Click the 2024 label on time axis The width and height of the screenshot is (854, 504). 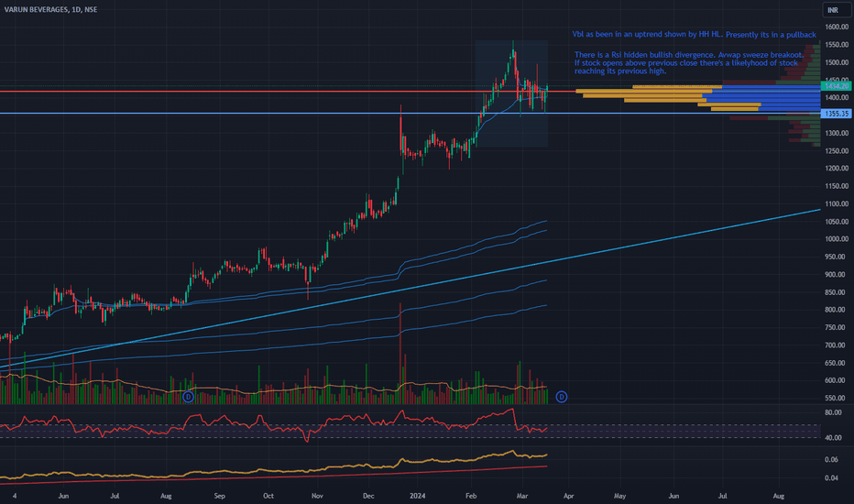click(x=418, y=496)
